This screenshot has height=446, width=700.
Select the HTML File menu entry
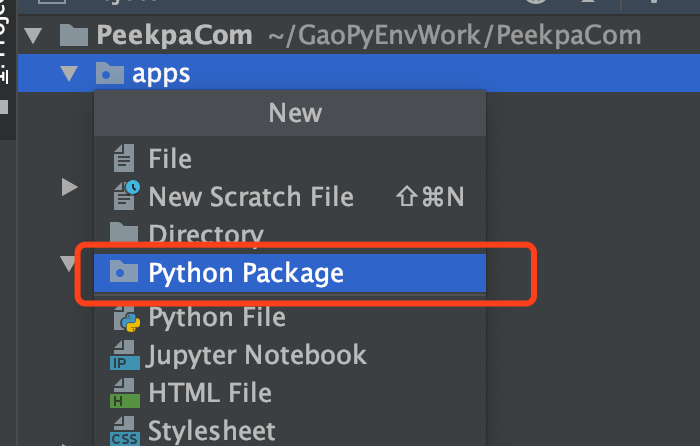pyautogui.click(x=290, y=393)
